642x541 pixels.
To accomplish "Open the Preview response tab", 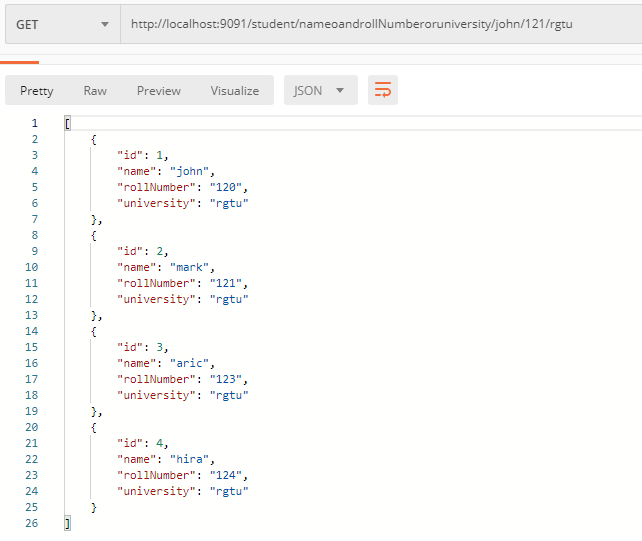I will pyautogui.click(x=159, y=91).
